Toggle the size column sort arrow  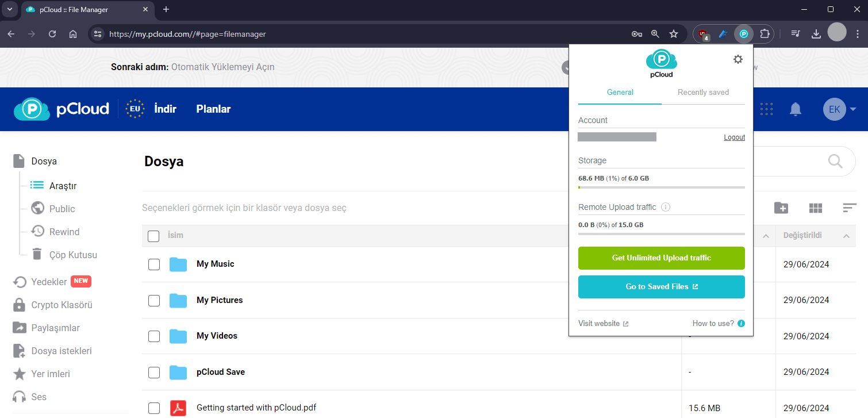coord(766,236)
